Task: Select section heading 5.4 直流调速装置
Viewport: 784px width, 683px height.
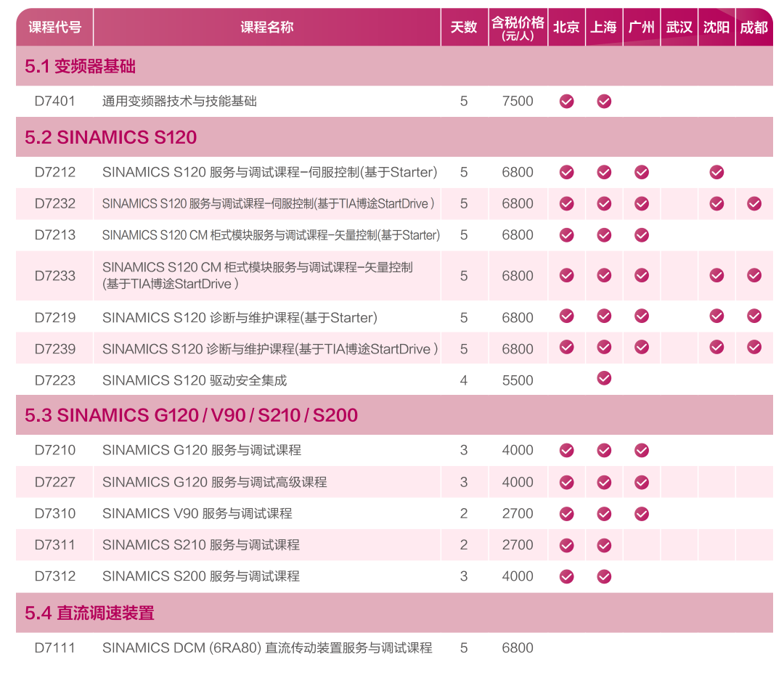Action: point(89,613)
